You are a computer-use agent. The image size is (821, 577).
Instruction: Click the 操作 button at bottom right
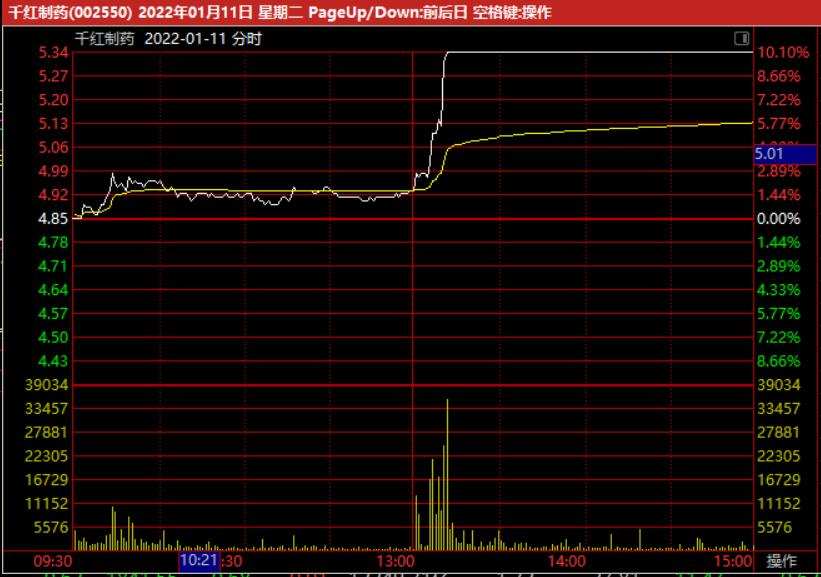[782, 561]
